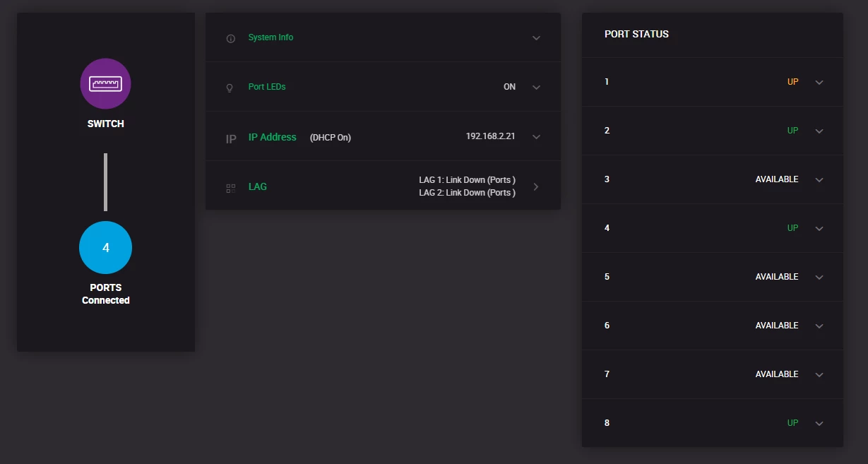Image resolution: width=868 pixels, height=464 pixels.
Task: Click the IP icon beside IP Address
Action: click(230, 138)
